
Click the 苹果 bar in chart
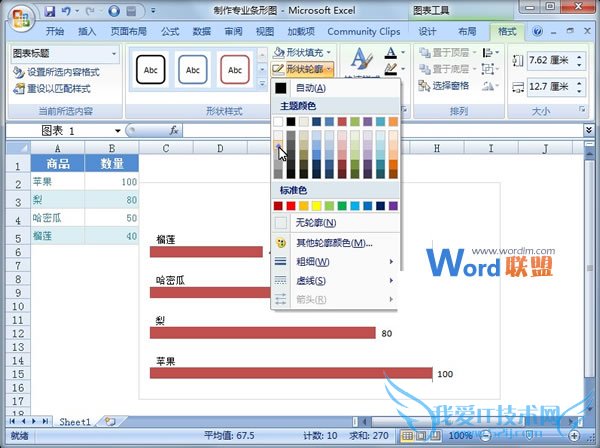click(x=291, y=373)
